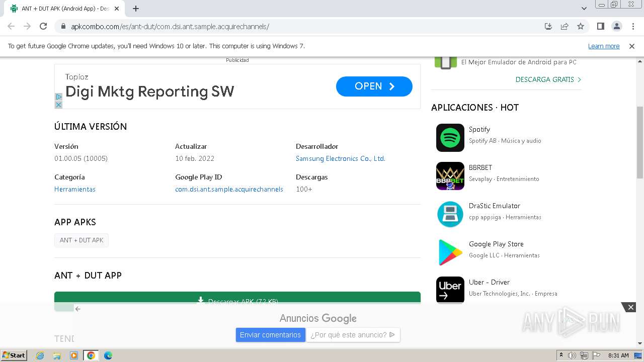Click page vertical scrollbar thumb
The height and width of the screenshot is (362, 644).
coord(640,142)
